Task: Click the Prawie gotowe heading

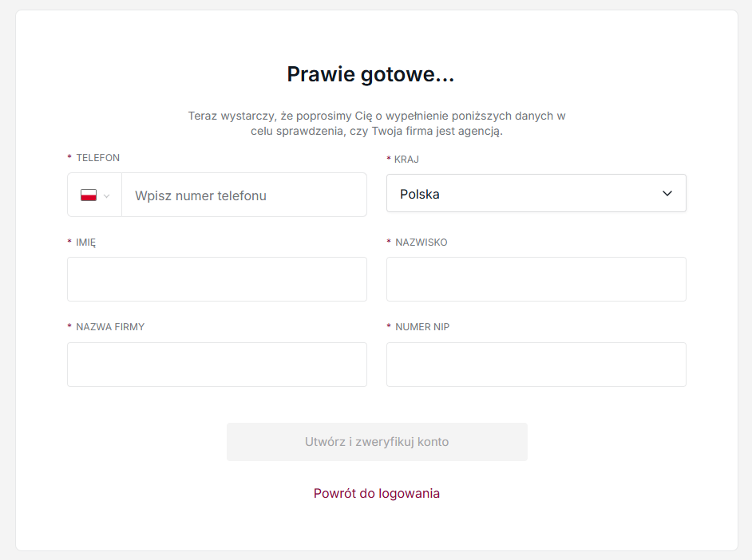Action: [370, 75]
